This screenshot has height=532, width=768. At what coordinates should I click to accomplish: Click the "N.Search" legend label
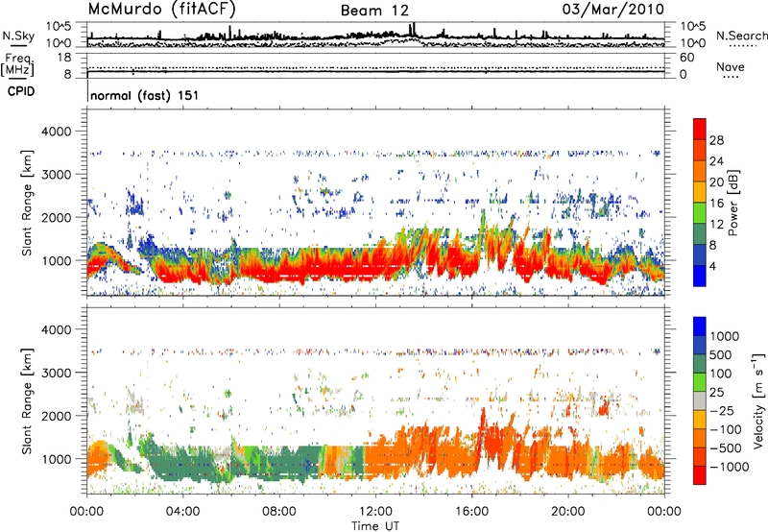point(742,36)
